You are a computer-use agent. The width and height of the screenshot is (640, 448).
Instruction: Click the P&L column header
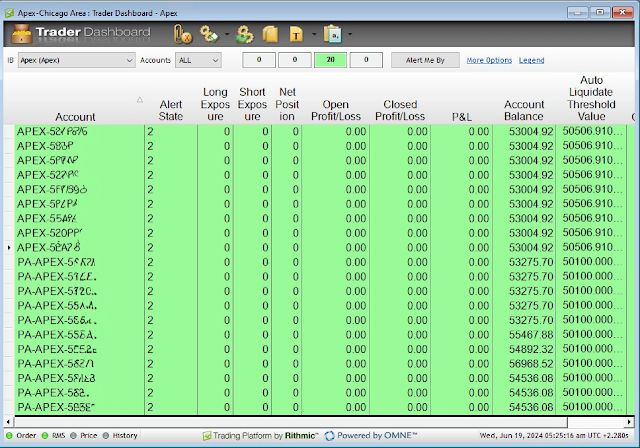coord(462,117)
